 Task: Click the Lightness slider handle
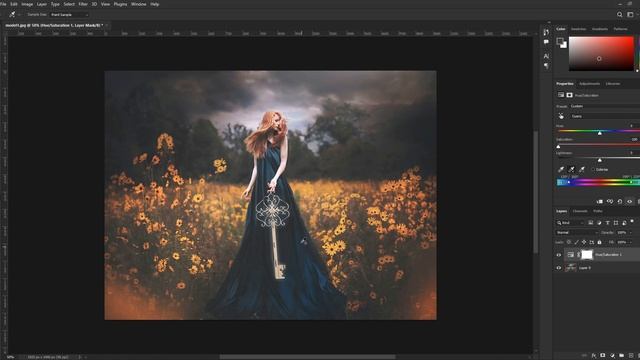tap(600, 160)
